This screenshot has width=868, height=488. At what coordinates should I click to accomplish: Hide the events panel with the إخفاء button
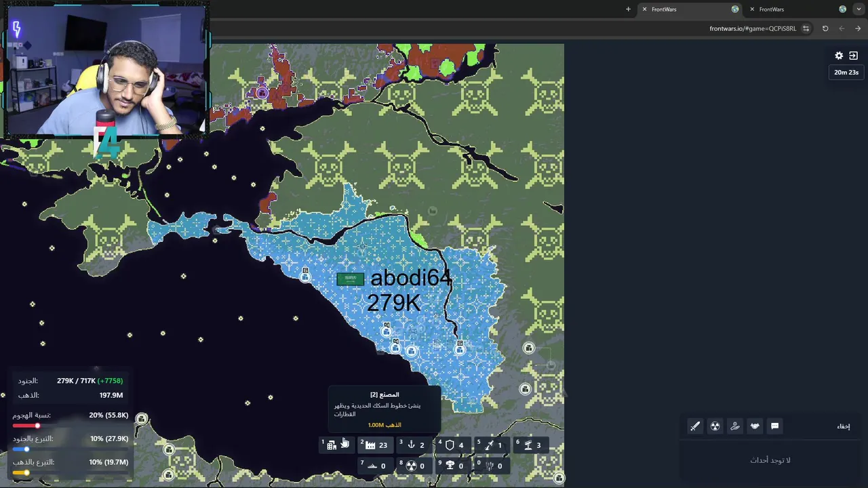point(844,426)
